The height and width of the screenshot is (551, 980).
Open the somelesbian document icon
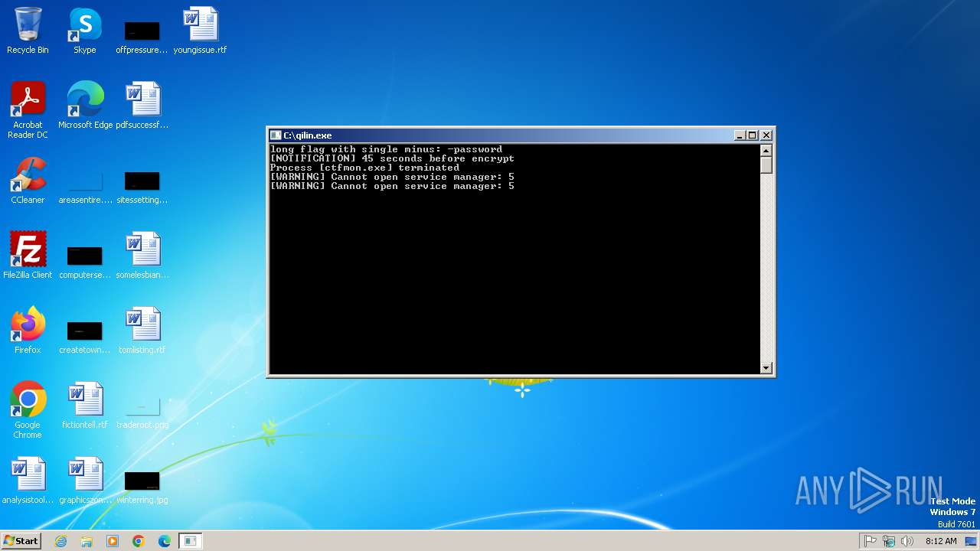(142, 256)
